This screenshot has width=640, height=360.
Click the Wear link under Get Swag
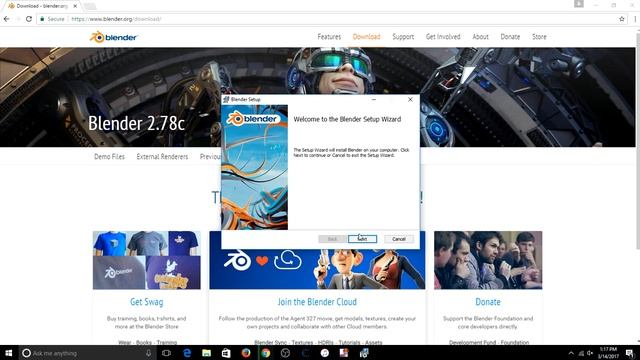coord(124,342)
